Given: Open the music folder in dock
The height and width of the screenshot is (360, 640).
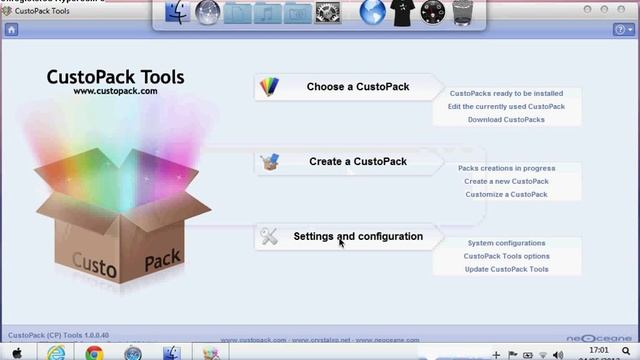Looking at the screenshot, I should 268,13.
